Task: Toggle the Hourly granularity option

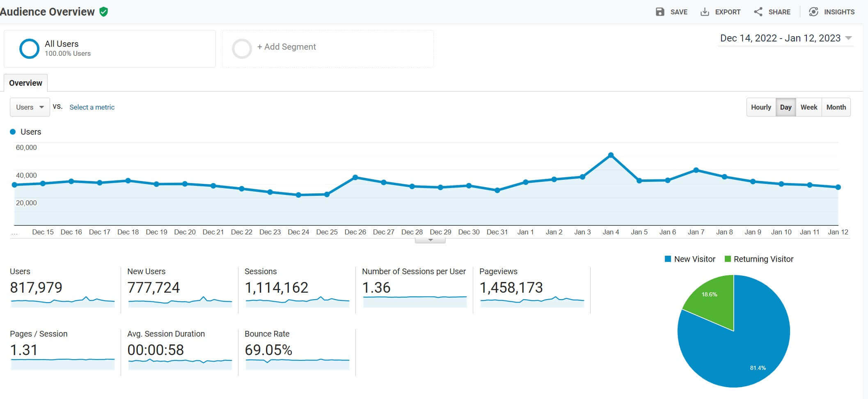Action: (x=761, y=107)
